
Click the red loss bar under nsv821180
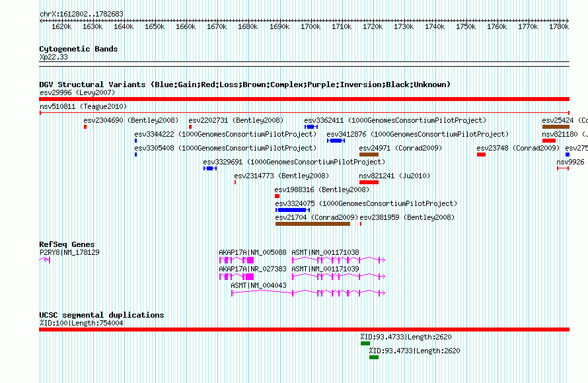549,141
